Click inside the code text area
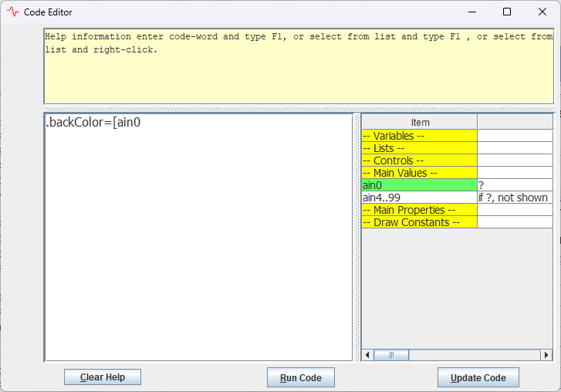The width and height of the screenshot is (561, 392). tap(198, 237)
